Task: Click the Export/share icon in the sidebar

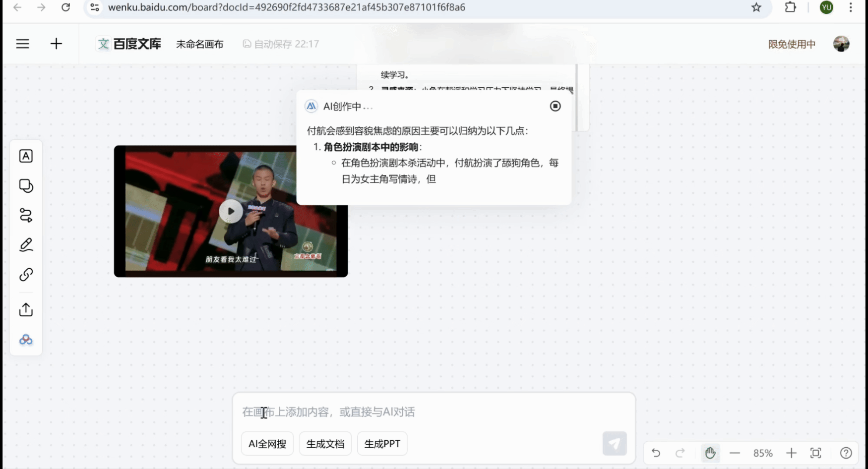Action: pyautogui.click(x=25, y=309)
